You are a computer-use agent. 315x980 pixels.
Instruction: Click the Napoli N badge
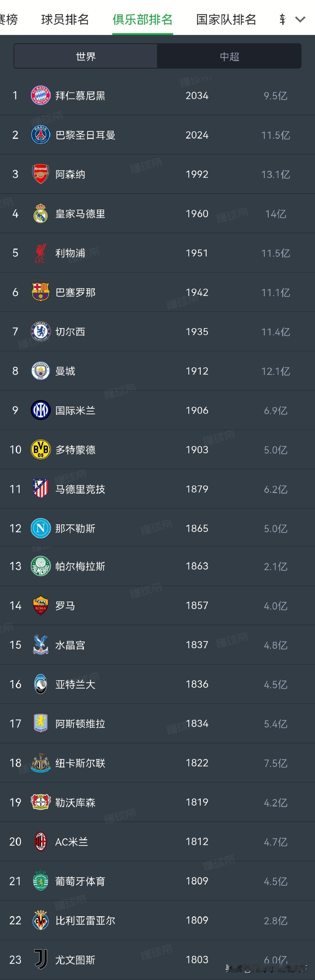(40, 528)
